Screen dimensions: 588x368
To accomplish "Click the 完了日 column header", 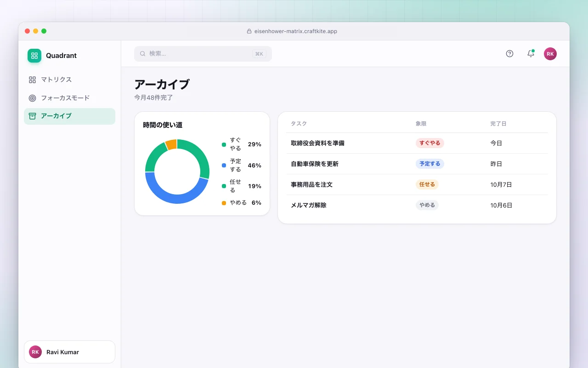I will (x=498, y=124).
